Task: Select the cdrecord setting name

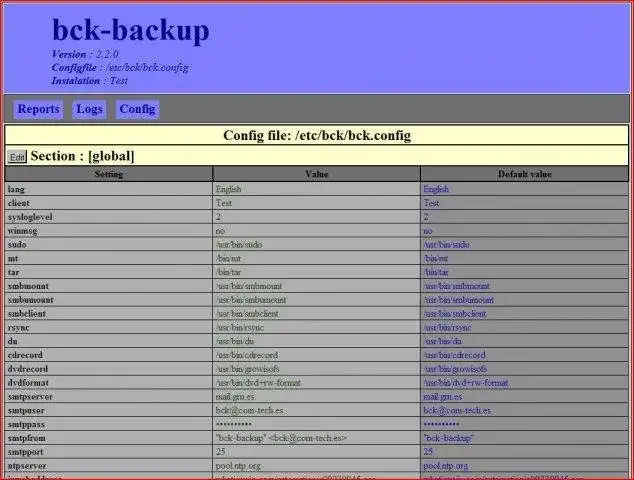Action: [25, 355]
